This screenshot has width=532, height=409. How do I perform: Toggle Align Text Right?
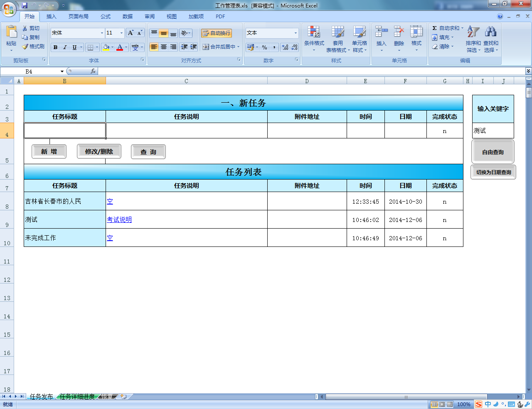tap(173, 47)
